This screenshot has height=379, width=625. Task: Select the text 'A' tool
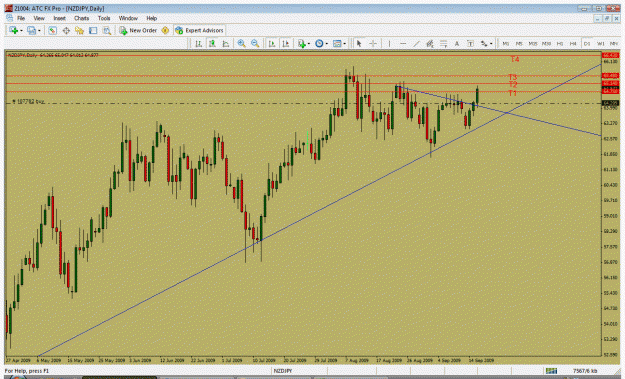coord(457,43)
